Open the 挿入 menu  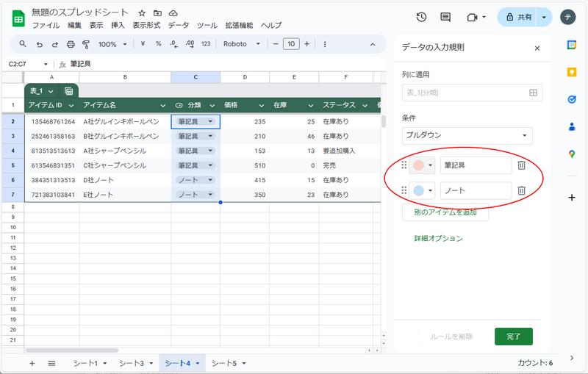click(x=118, y=26)
